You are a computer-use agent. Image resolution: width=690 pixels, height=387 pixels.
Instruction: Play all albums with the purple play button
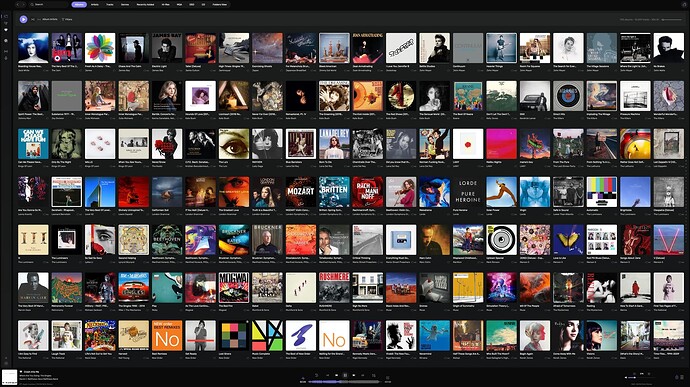(23, 19)
